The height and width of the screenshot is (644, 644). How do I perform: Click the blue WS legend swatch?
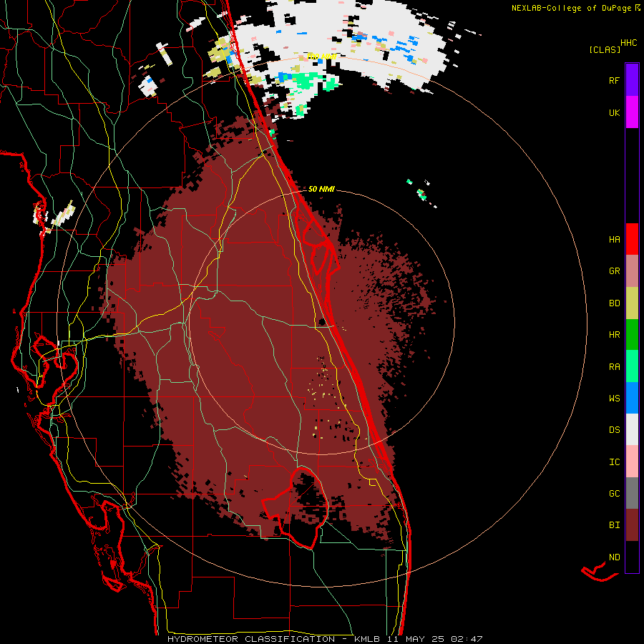click(632, 398)
